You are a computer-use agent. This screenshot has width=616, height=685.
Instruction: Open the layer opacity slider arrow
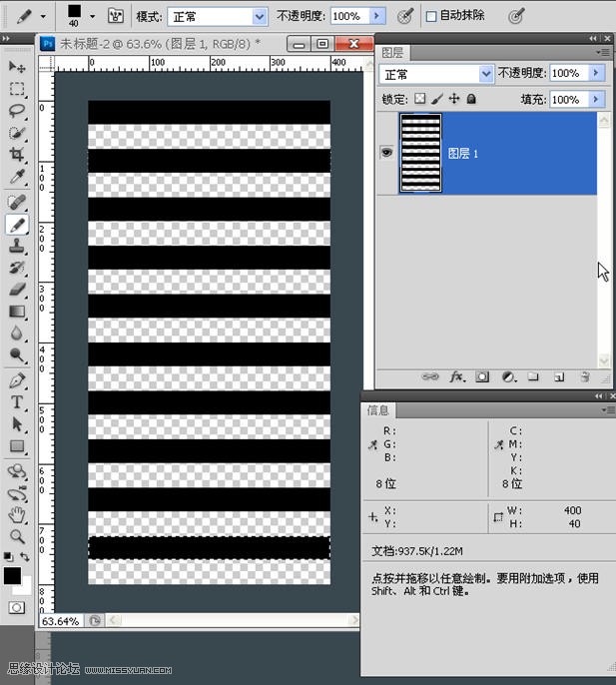(597, 73)
